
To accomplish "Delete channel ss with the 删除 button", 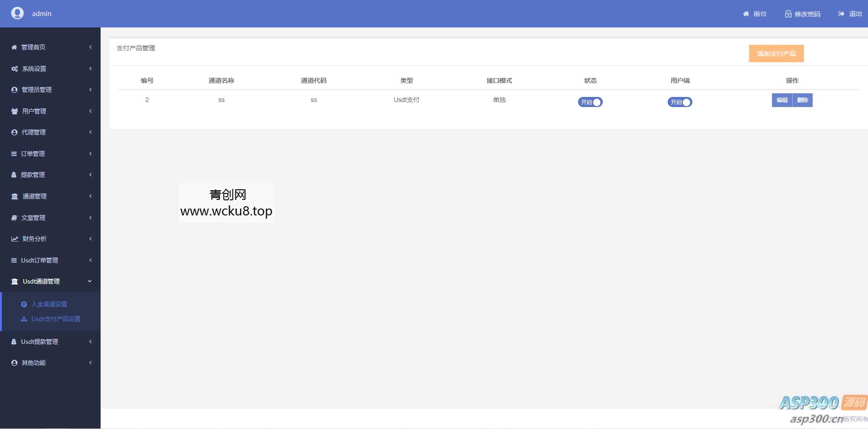I will pos(803,100).
